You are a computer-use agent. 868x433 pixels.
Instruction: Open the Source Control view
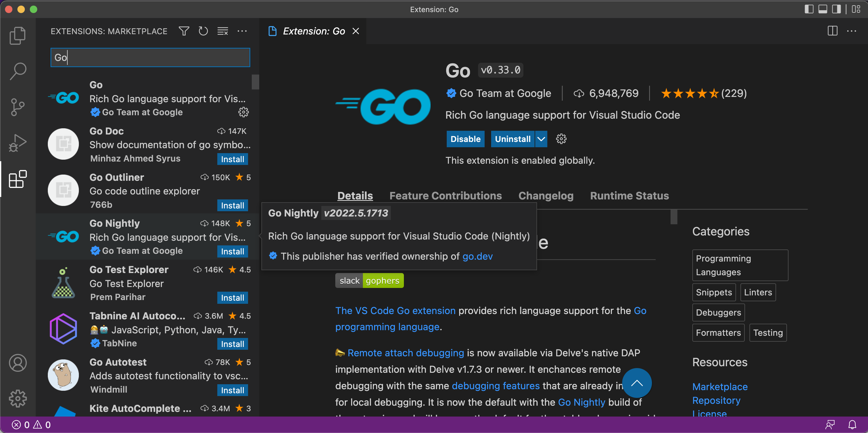pos(17,107)
